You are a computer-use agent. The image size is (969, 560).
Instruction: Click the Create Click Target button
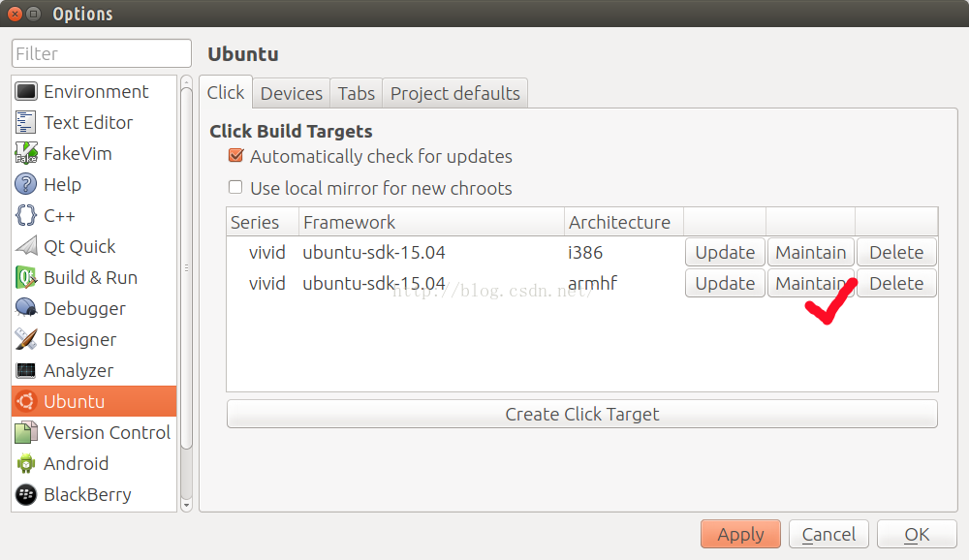point(582,414)
